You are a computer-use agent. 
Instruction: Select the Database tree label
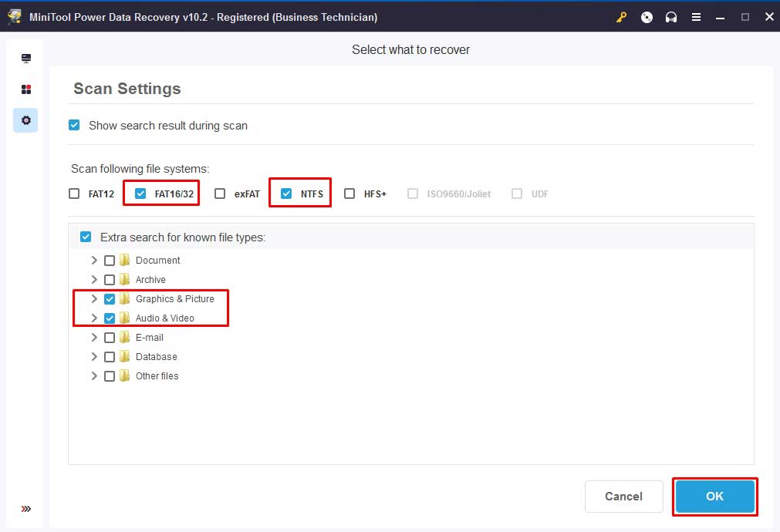156,356
